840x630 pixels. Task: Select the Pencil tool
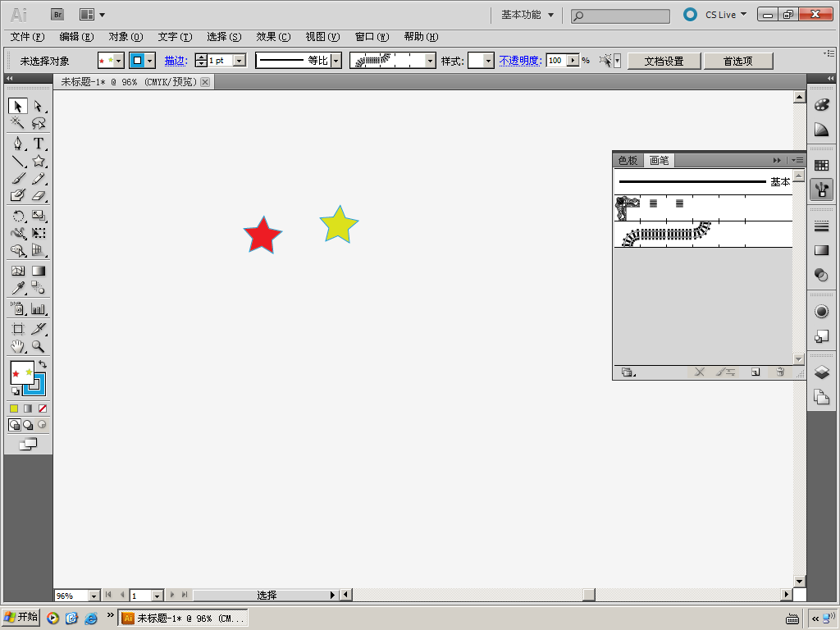(x=38, y=178)
